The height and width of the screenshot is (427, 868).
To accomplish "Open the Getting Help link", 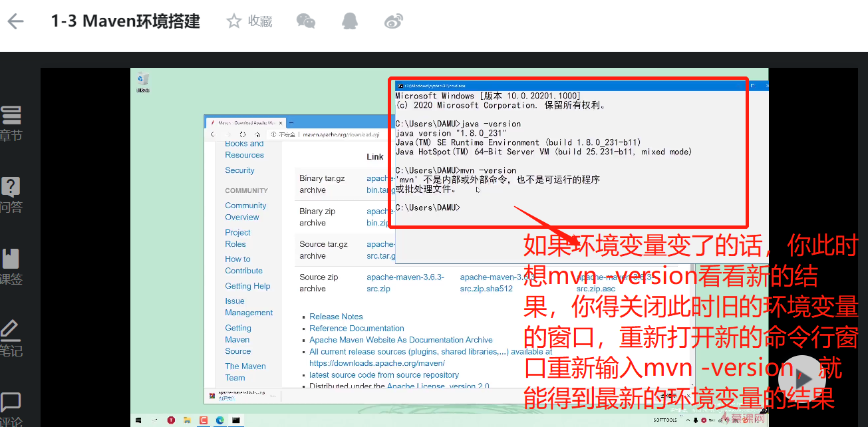I will pos(247,286).
